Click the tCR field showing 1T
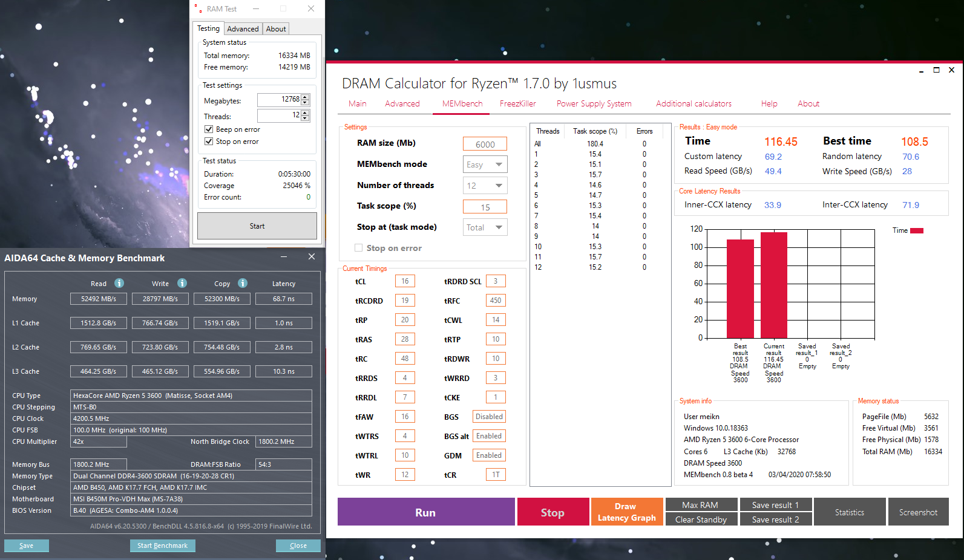The width and height of the screenshot is (964, 560). click(496, 475)
